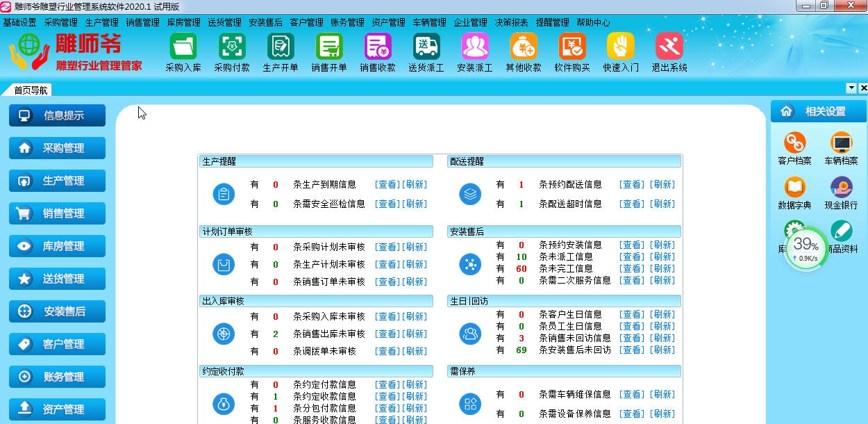Select 安装售后 in the left sidebar
This screenshot has width=868, height=424.
coord(57,311)
